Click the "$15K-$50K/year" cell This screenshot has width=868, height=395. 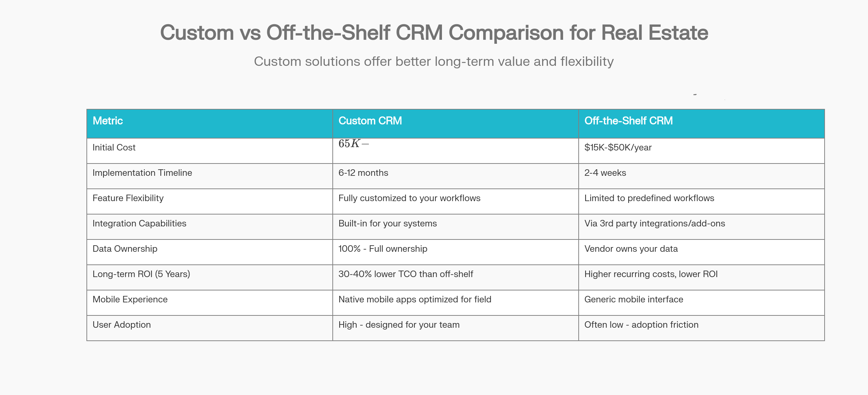click(618, 148)
